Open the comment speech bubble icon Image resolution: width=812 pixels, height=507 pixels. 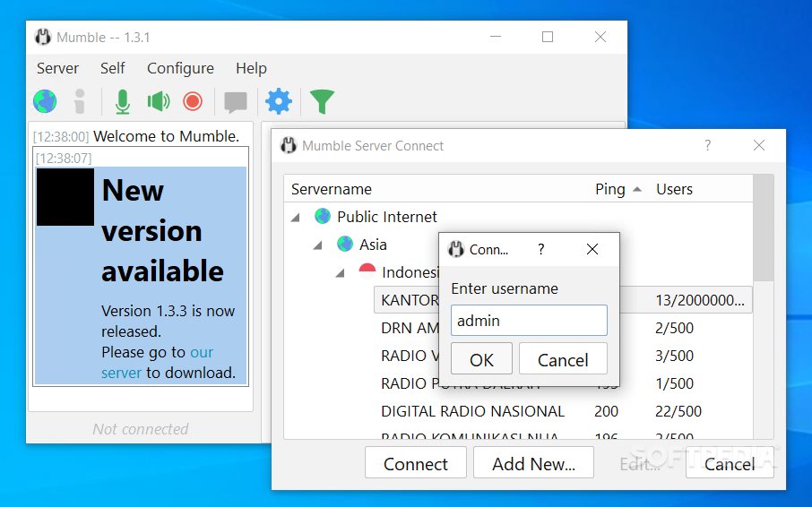coord(236,102)
